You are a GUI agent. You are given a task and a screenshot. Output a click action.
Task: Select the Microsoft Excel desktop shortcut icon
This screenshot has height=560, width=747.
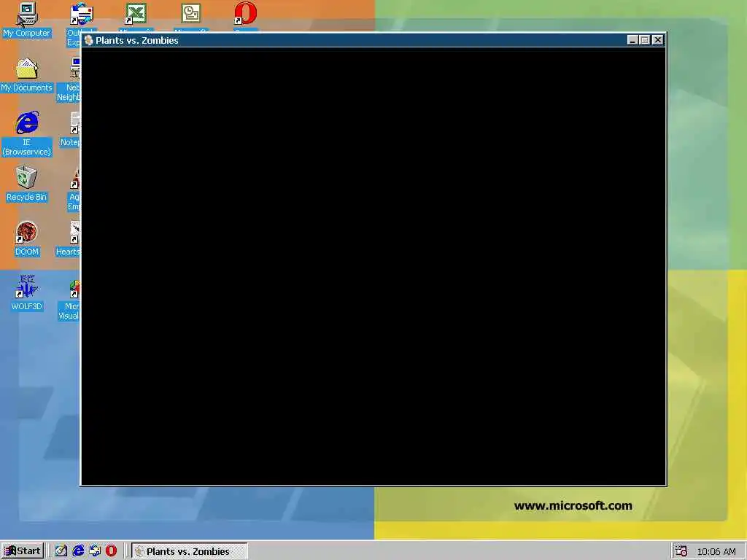[x=136, y=13]
